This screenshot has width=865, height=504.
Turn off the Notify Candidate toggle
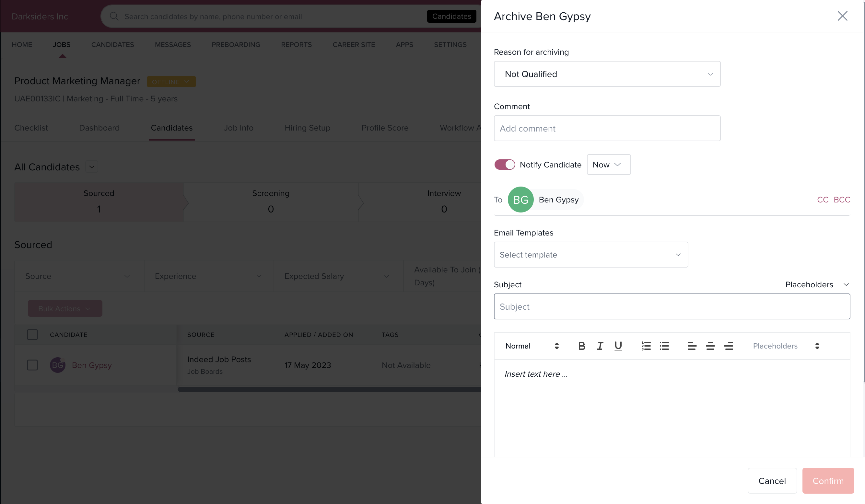point(504,165)
